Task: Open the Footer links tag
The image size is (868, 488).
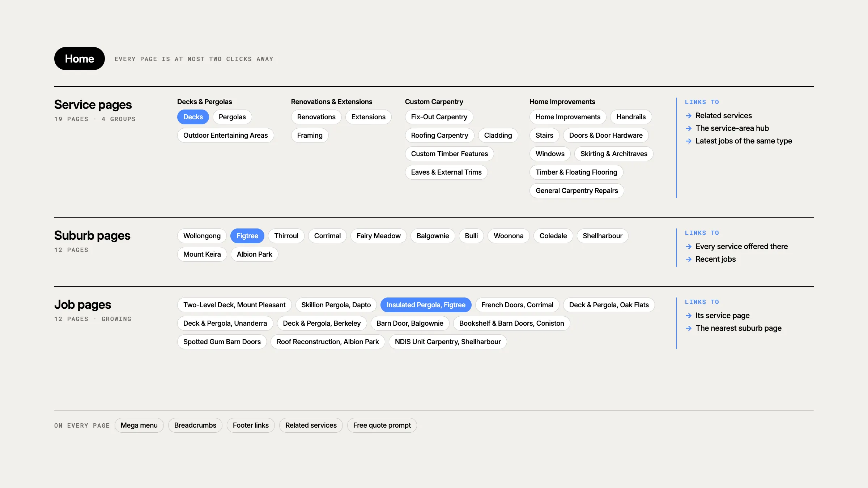Action: pos(251,425)
